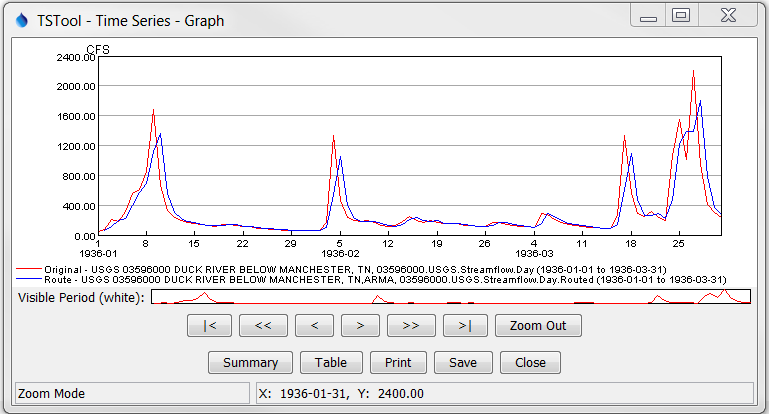Screen dimensions: 769x414
Task: Print the graph
Action: coord(398,362)
